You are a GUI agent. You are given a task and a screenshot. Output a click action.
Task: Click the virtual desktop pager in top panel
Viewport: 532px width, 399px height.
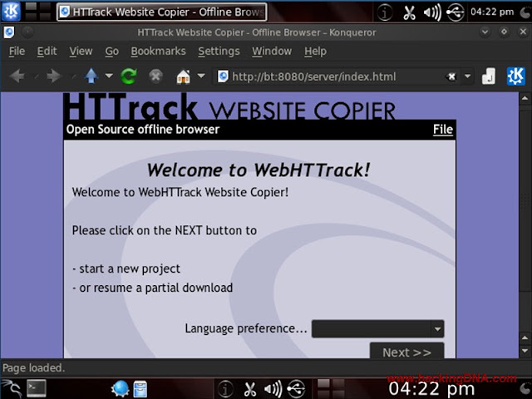38,11
